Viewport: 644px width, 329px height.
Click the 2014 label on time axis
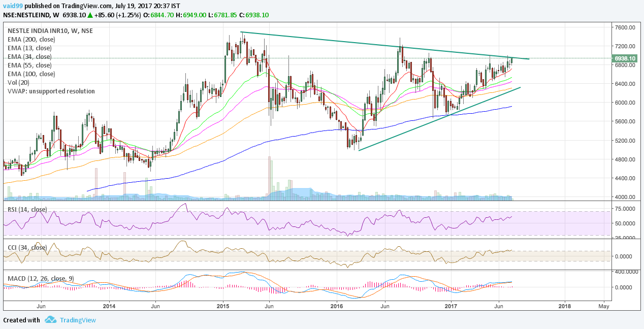point(109,306)
